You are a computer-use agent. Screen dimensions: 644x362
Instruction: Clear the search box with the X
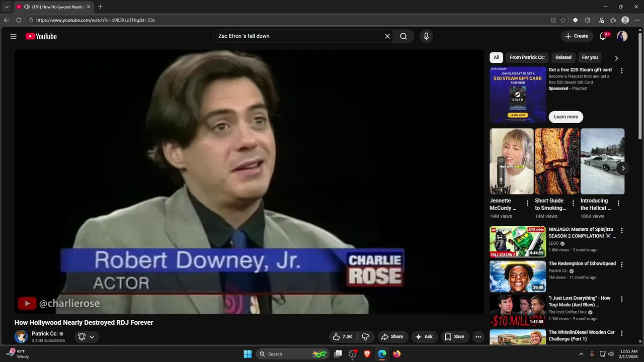[x=387, y=36]
